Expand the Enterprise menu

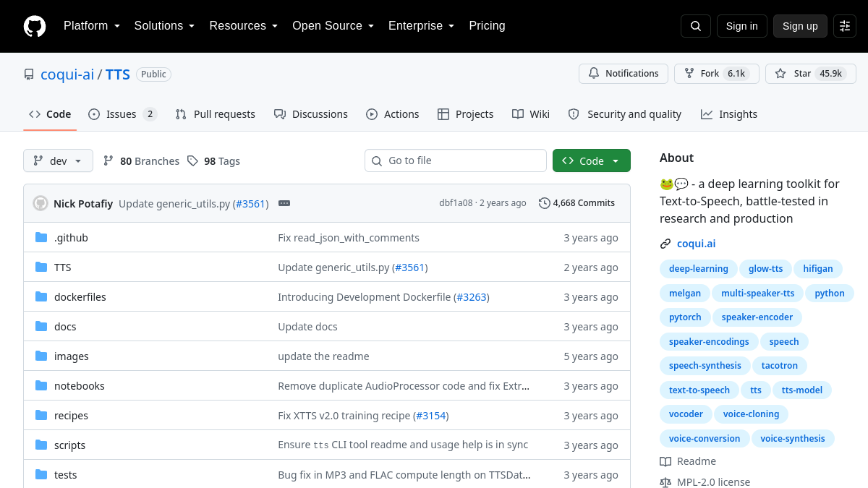pyautogui.click(x=421, y=26)
